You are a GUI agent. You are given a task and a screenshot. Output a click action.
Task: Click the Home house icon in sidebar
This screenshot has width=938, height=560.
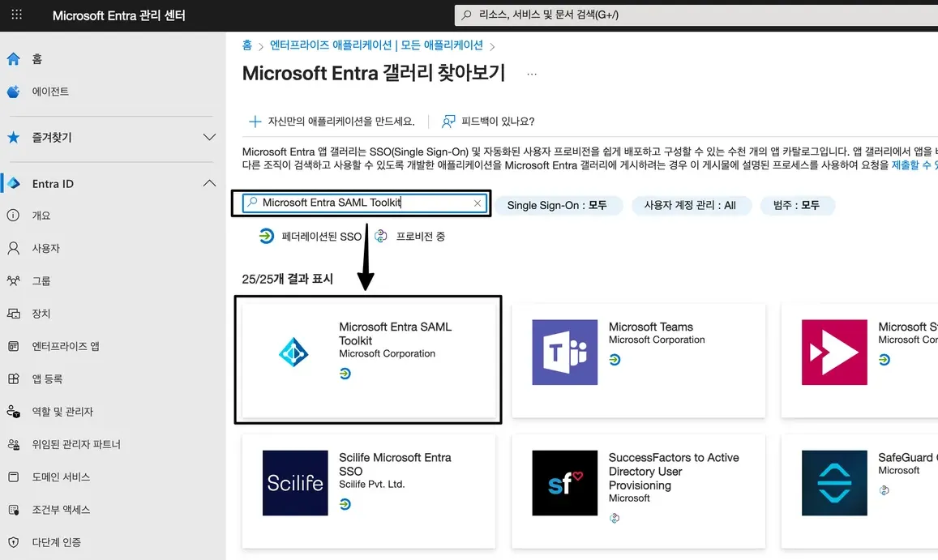[13, 58]
